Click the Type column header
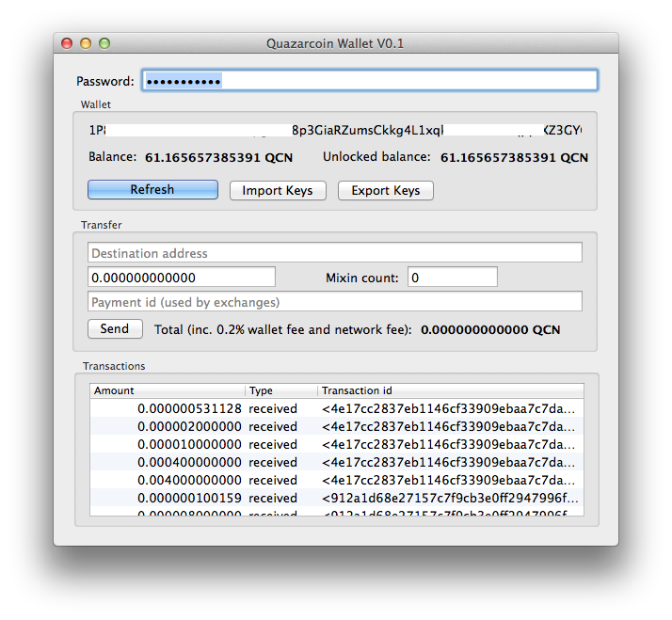The image size is (672, 620). click(x=281, y=390)
